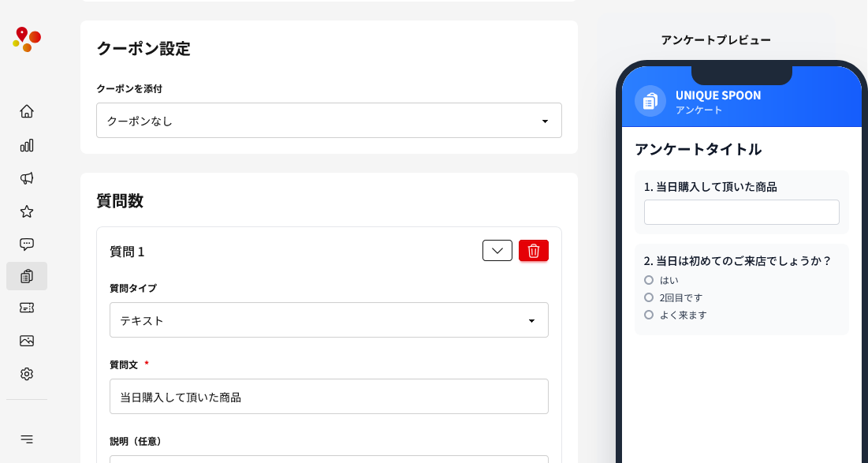Open the bar chart analytics icon
The height and width of the screenshot is (463, 868).
click(x=27, y=145)
